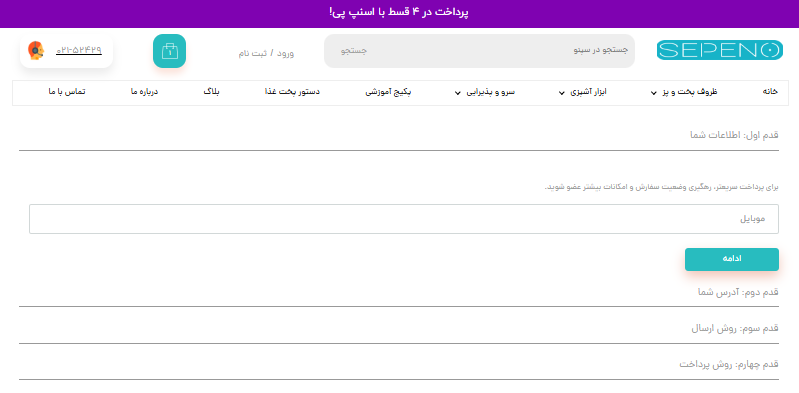The height and width of the screenshot is (393, 799).
Task: Open the سرو و پذیرایی menu
Action: (x=490, y=92)
